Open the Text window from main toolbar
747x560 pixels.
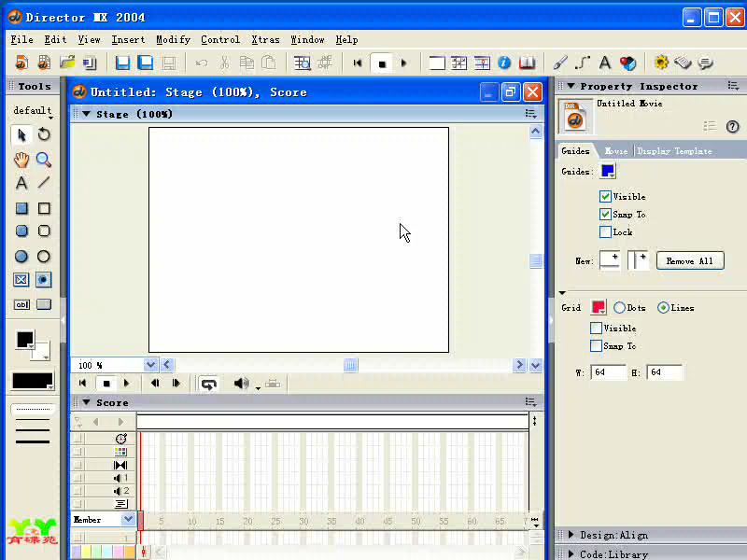(605, 63)
